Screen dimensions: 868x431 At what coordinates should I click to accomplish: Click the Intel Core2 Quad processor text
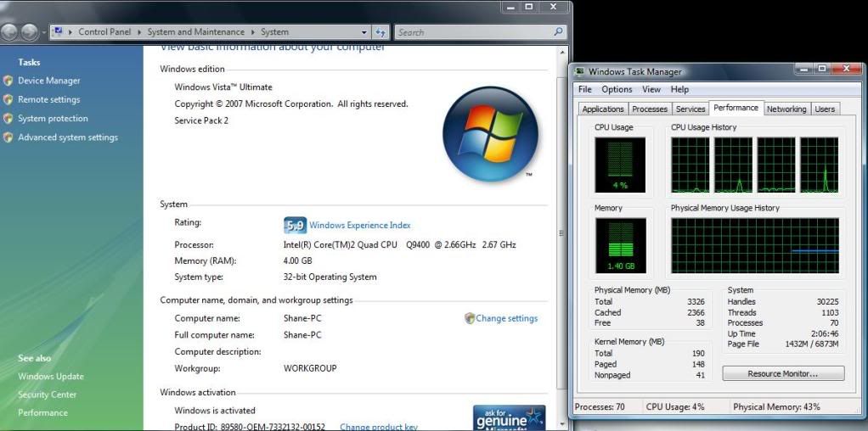point(399,244)
